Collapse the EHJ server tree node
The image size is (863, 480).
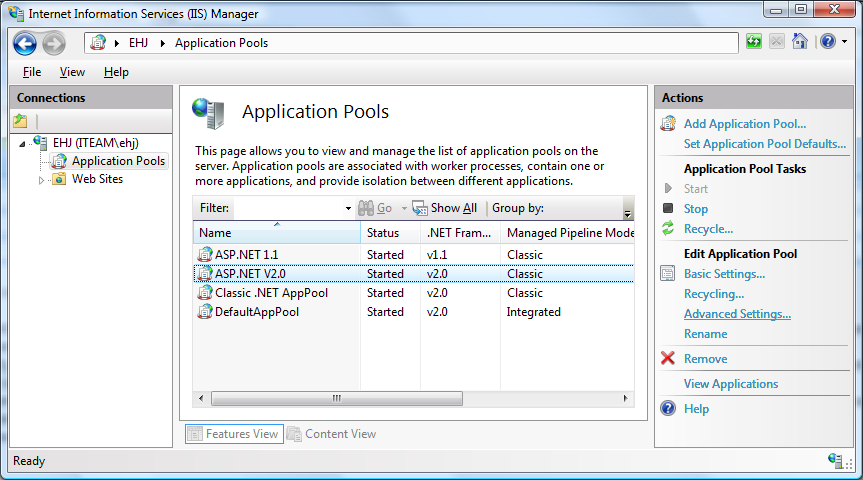tap(23, 143)
